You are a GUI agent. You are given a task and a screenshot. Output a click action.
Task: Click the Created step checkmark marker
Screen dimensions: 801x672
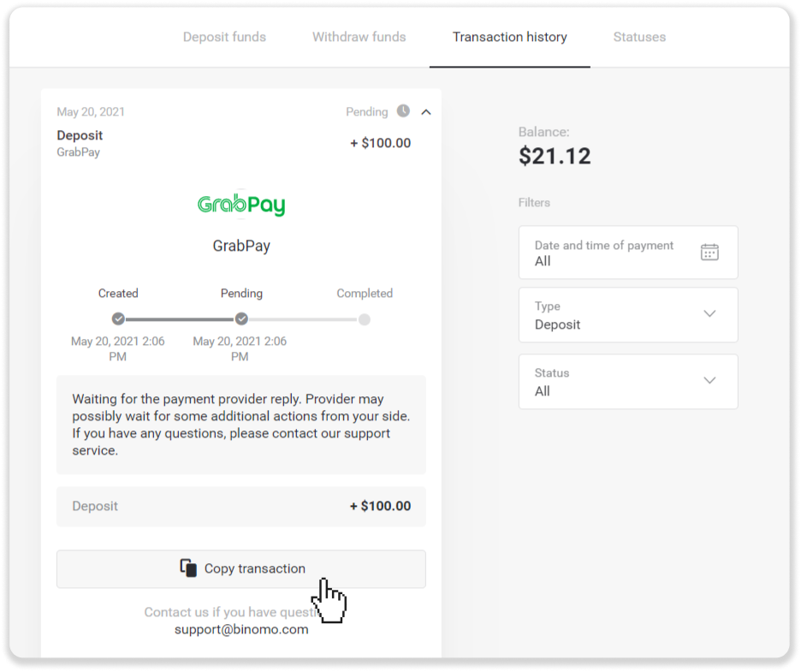click(x=118, y=319)
